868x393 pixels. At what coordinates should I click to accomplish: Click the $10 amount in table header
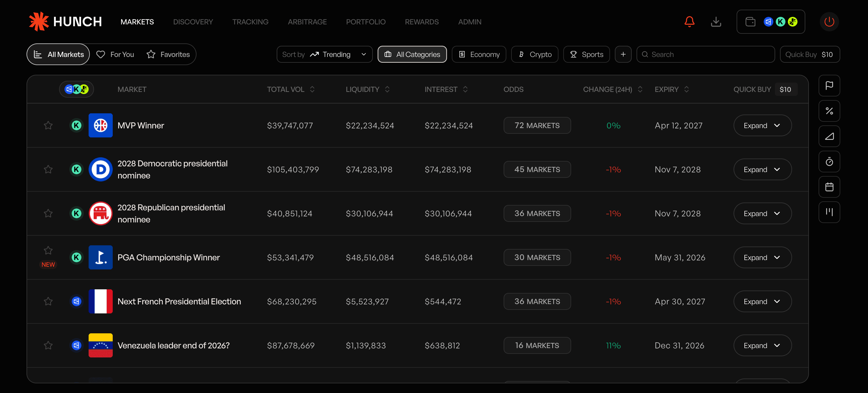(785, 89)
